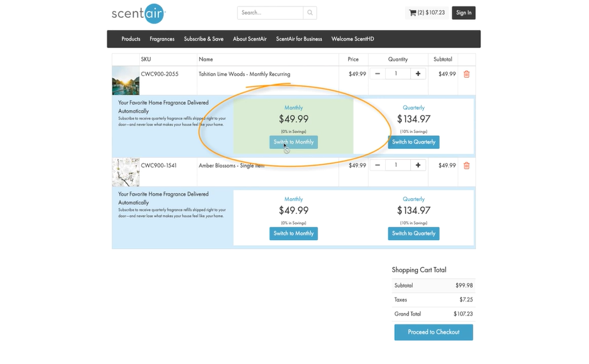Focus the Search input field
589x364 pixels.
[x=270, y=13]
